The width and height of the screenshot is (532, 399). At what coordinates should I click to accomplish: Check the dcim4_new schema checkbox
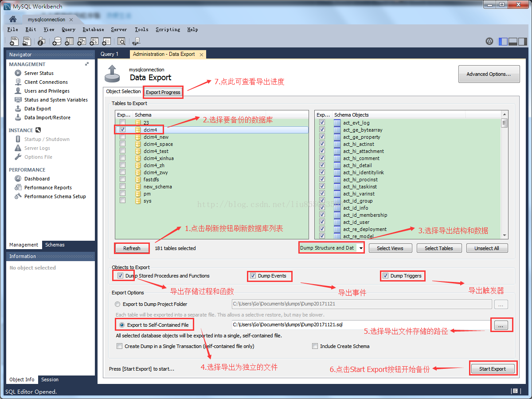pos(122,137)
